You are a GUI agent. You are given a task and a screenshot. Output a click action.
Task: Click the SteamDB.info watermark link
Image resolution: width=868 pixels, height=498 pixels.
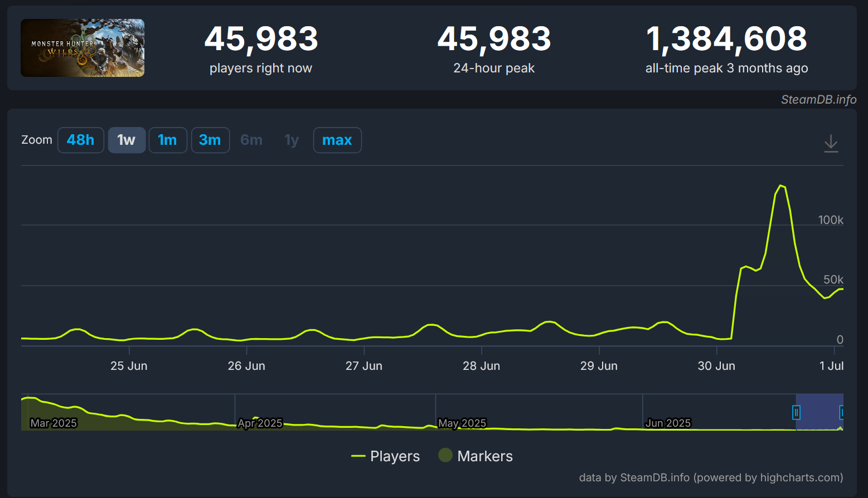point(818,100)
